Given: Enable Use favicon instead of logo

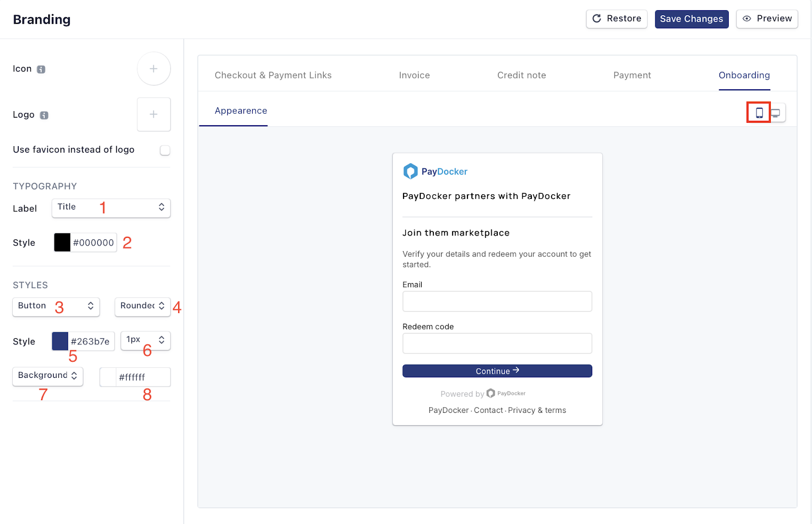Looking at the screenshot, I should 165,150.
